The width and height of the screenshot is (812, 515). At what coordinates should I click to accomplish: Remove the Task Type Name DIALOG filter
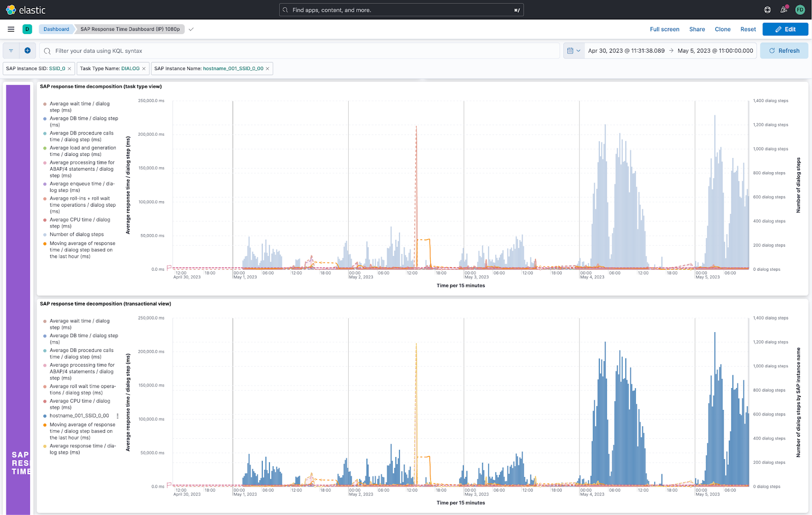coord(144,69)
